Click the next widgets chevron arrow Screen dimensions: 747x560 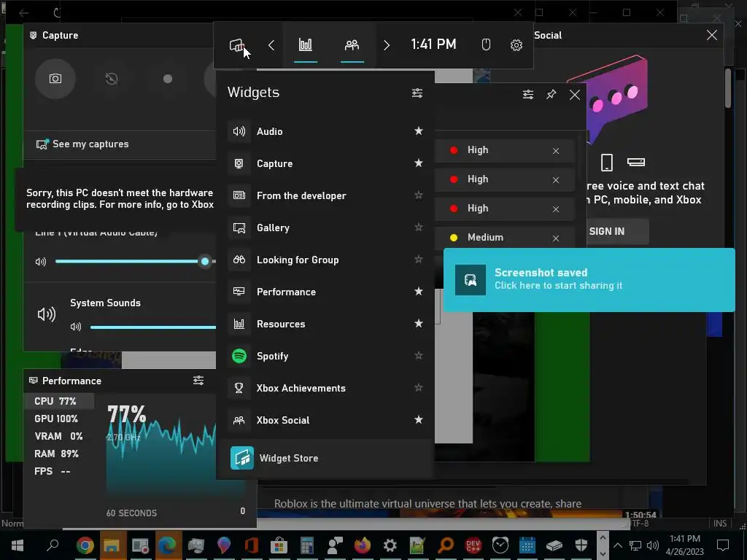[x=387, y=45]
